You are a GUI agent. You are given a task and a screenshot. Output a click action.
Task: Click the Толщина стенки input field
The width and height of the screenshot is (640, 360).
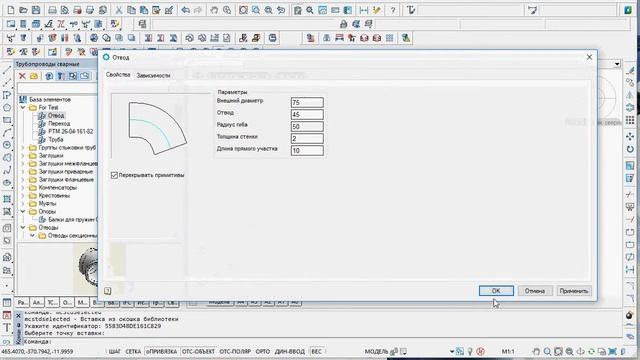click(307, 138)
